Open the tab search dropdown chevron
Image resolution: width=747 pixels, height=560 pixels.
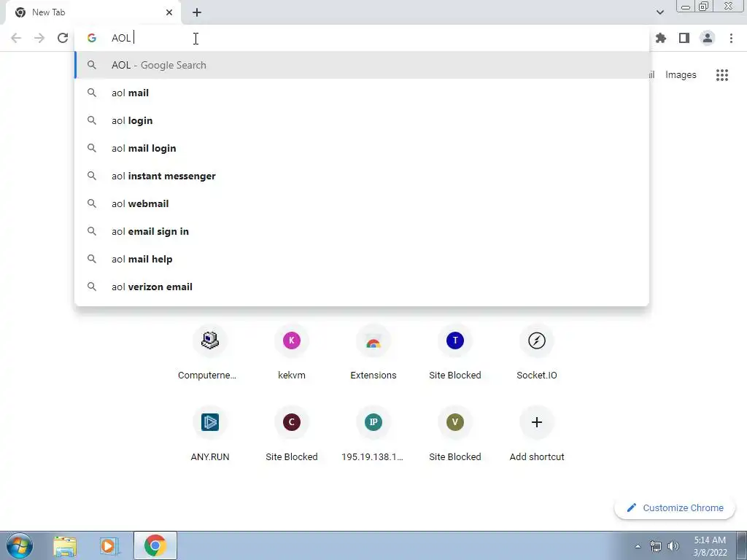(659, 12)
